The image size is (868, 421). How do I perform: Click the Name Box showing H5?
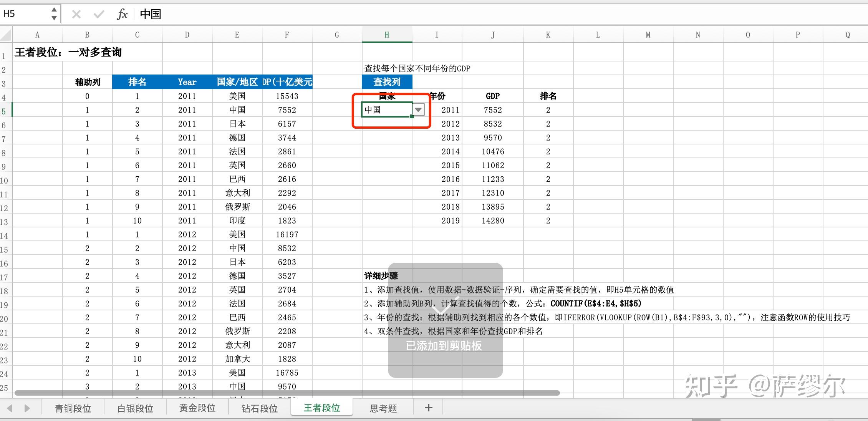(x=25, y=14)
